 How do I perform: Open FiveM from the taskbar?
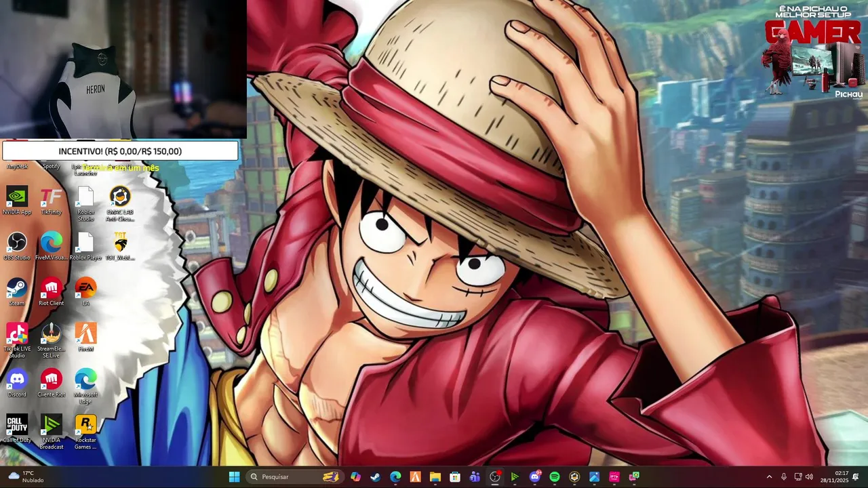(x=415, y=476)
